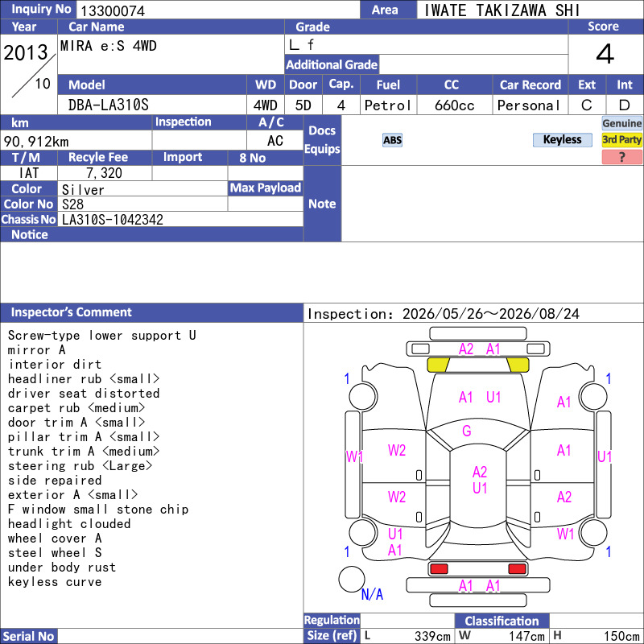Click the ABS equipment badge

coord(392,140)
